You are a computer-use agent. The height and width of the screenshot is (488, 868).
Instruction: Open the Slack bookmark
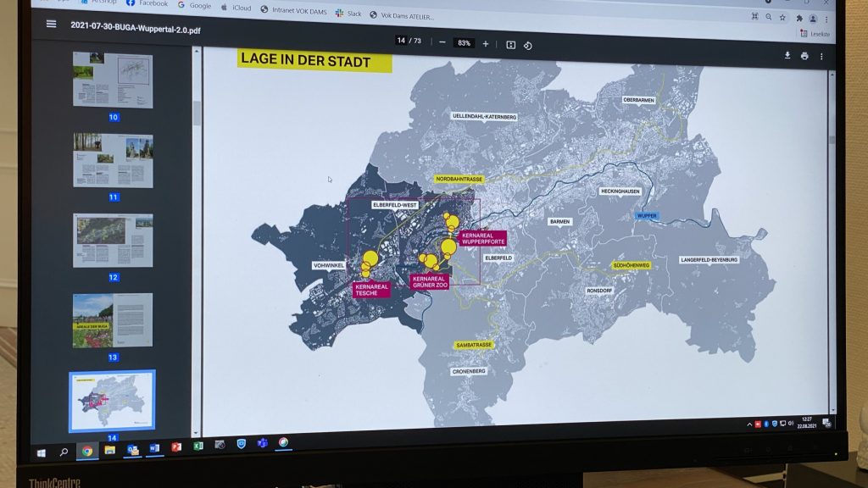[x=348, y=14]
